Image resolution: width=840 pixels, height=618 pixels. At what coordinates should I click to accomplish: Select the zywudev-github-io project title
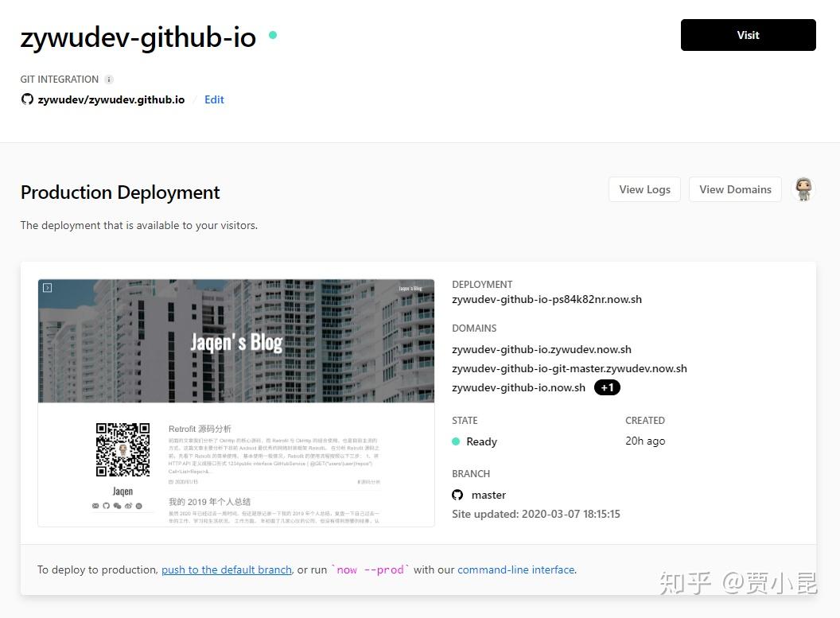[x=138, y=37]
